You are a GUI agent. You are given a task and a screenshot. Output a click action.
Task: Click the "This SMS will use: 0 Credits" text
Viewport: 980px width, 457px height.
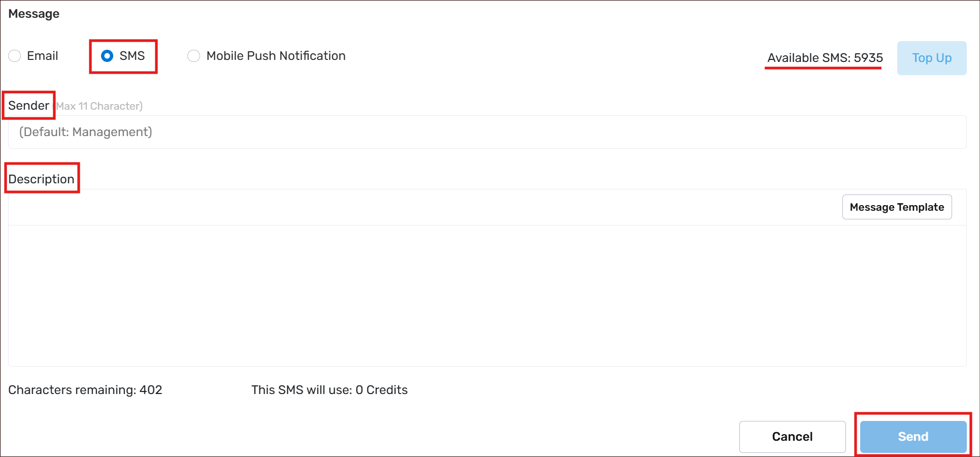[x=329, y=390]
